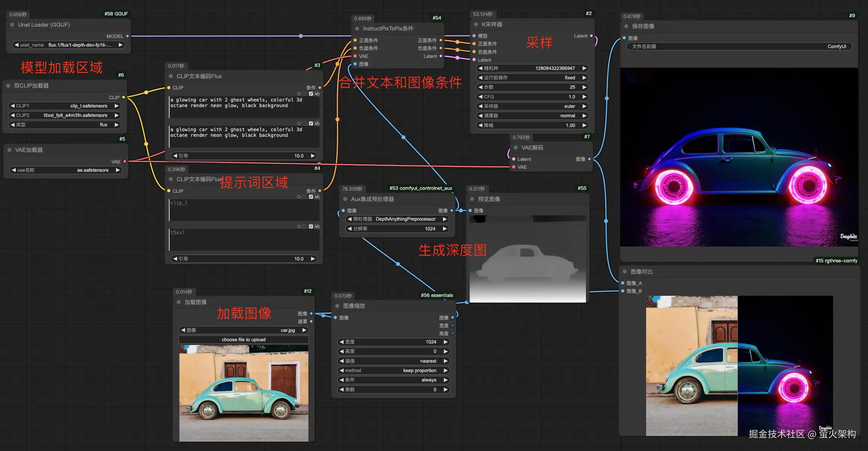
Task: Click the speaker icon above first prompt in node #3
Action: click(317, 94)
